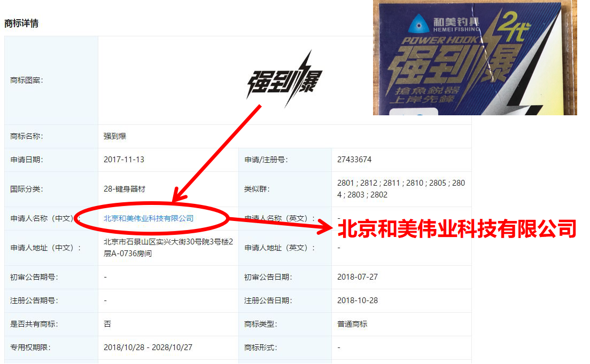Viewport: 590px width, 364px height.
Task: Open the 北京和美伟业科技有限公司 applicant link
Action: point(148,218)
